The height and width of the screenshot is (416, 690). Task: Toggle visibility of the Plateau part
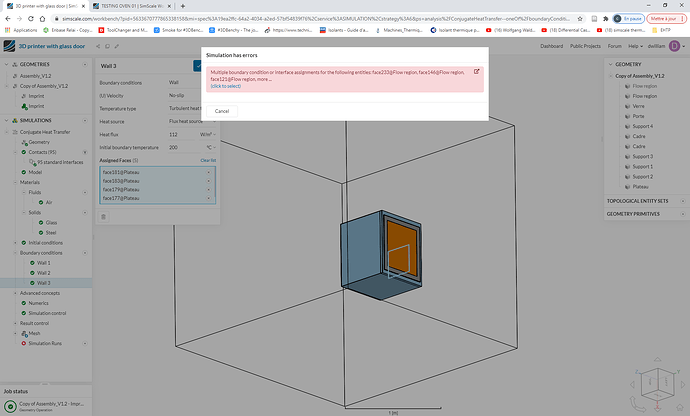tap(628, 187)
